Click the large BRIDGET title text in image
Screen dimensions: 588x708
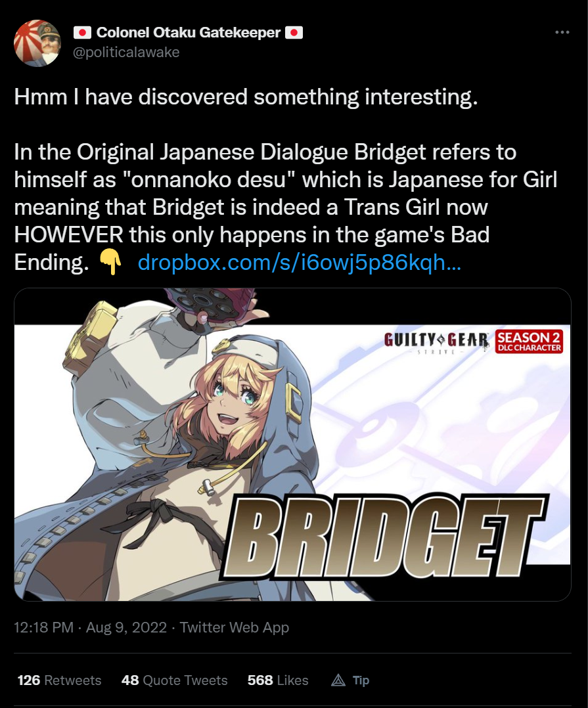(385, 536)
